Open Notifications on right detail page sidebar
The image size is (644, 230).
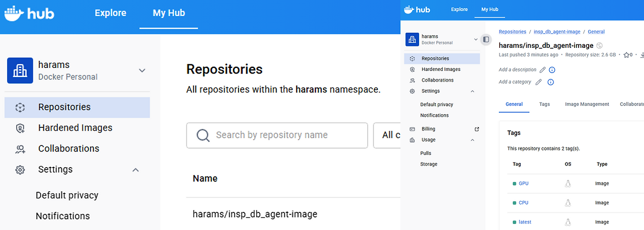click(x=435, y=115)
